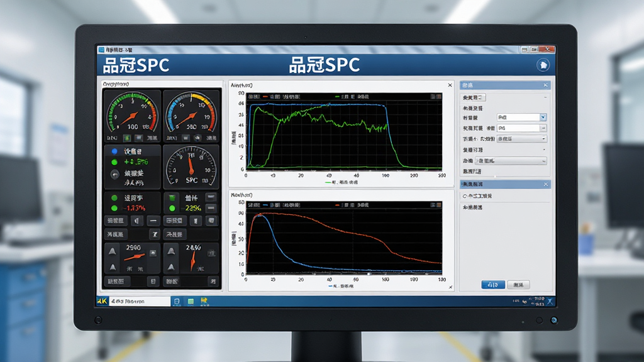Click the bottom labeled button under the 24.50 readout
Viewport: 644px width, 362px height.
tap(172, 282)
